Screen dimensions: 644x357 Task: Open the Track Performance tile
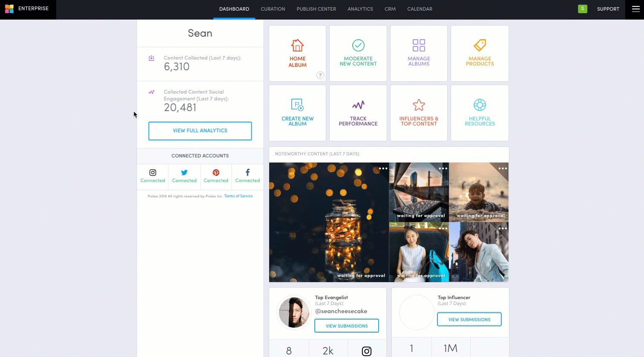358,113
